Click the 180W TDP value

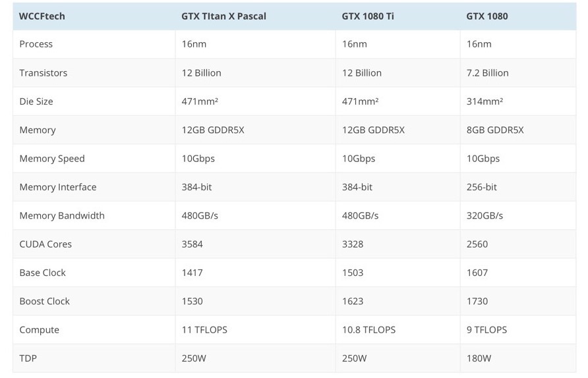pyautogui.click(x=479, y=358)
